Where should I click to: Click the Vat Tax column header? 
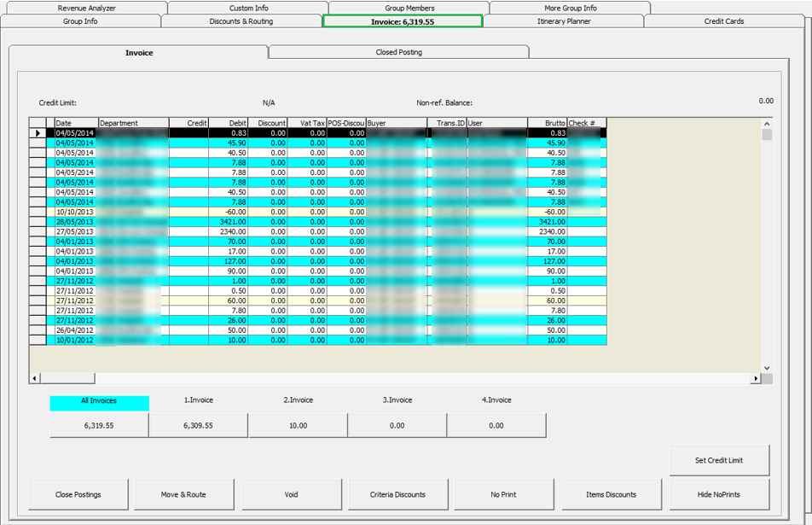(307, 123)
